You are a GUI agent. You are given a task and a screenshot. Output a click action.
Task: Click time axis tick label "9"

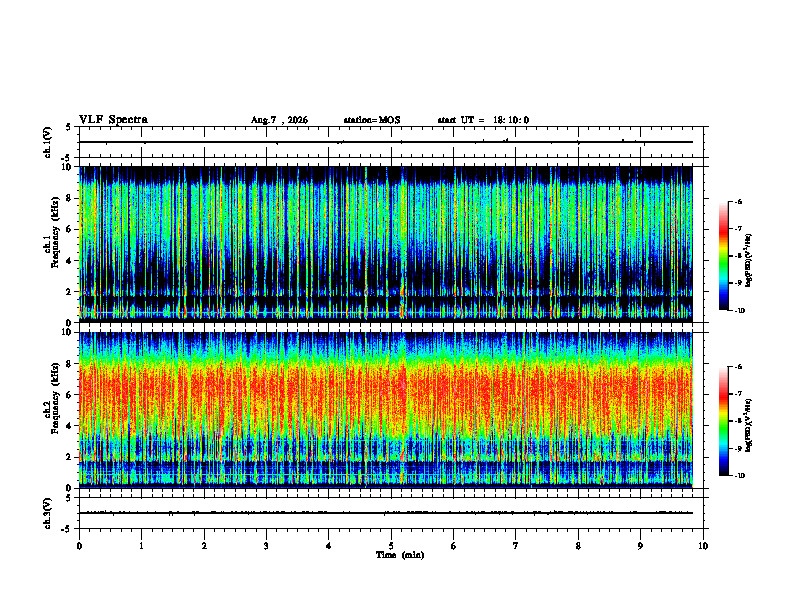click(x=640, y=546)
